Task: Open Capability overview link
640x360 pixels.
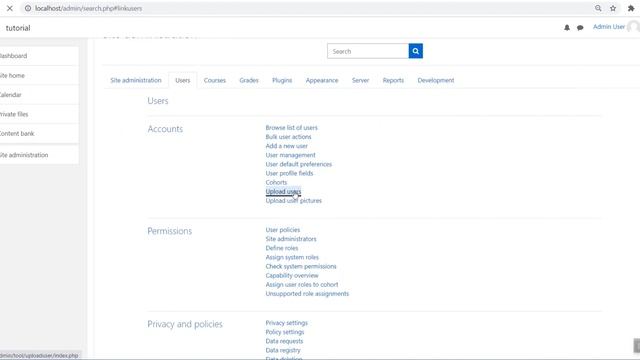Action: 292,276
